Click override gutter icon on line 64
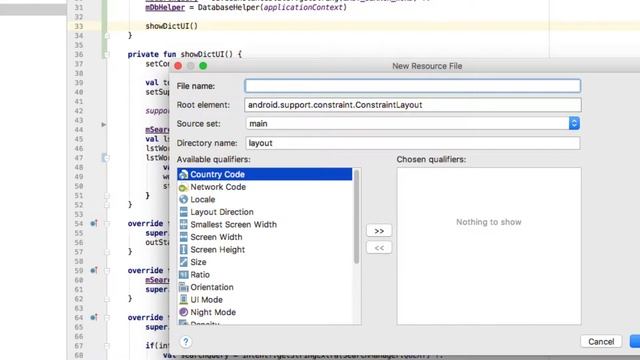 click(93, 317)
